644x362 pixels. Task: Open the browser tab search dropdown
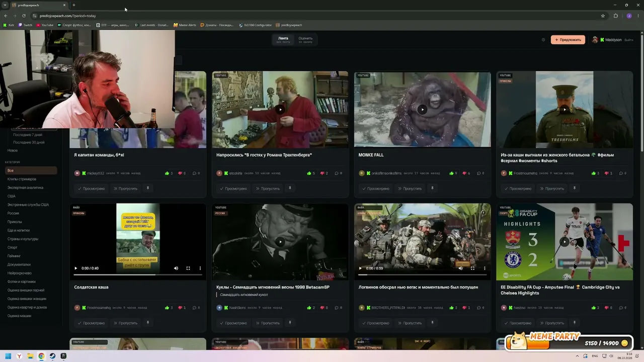click(x=5, y=5)
